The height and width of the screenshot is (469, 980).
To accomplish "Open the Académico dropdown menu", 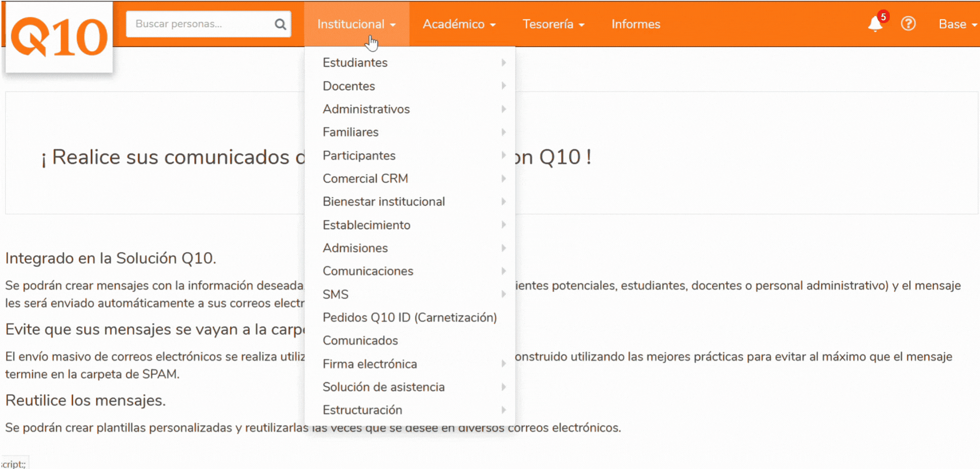I will tap(459, 24).
